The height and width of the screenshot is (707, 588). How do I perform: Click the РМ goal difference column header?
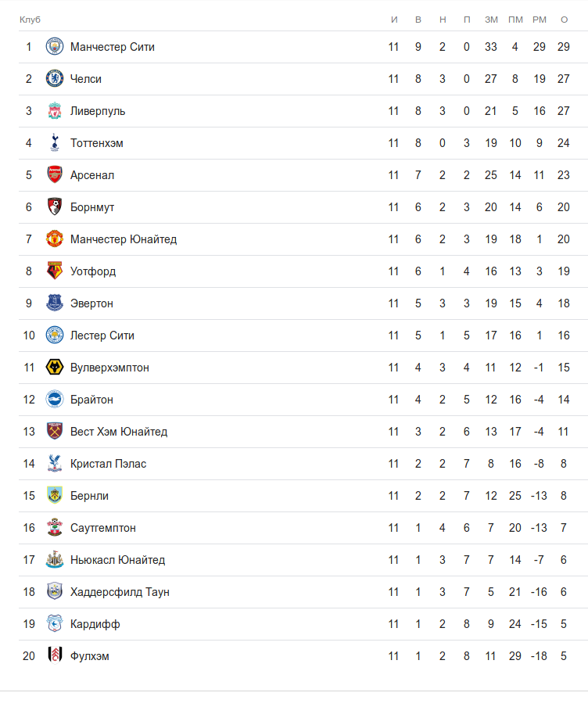pos(540,19)
